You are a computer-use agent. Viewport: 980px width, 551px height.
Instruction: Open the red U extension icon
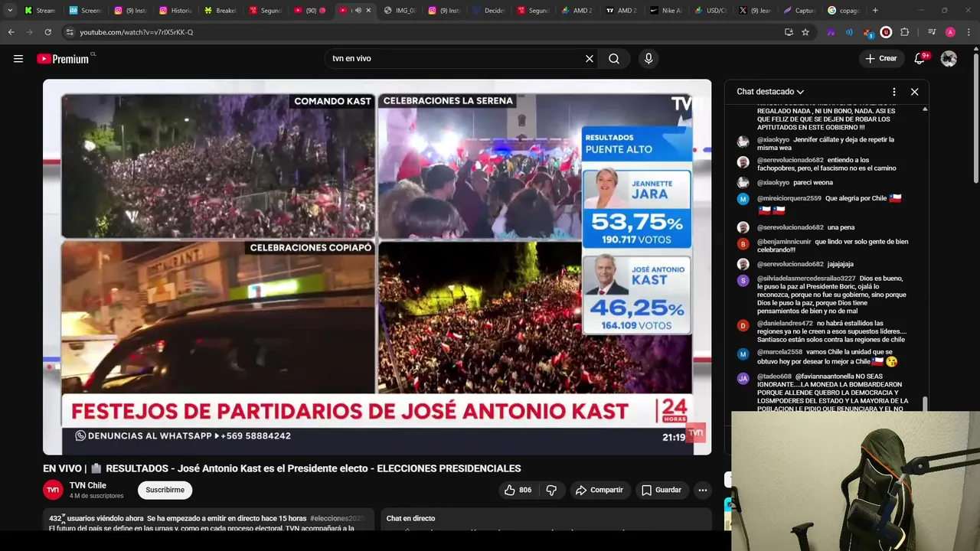886,32
